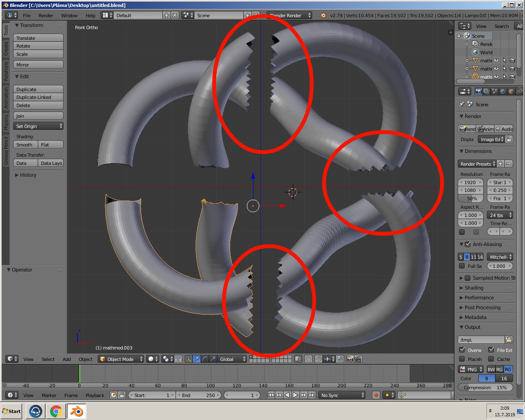Open the World properties tab globe icon
This screenshot has width=525, height=420.
coord(503,91)
